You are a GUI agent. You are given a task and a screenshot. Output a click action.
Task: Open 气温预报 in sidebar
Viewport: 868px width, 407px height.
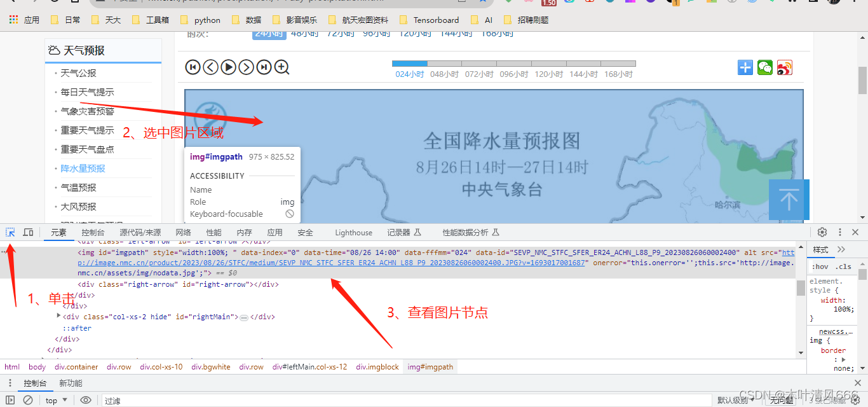tap(78, 188)
